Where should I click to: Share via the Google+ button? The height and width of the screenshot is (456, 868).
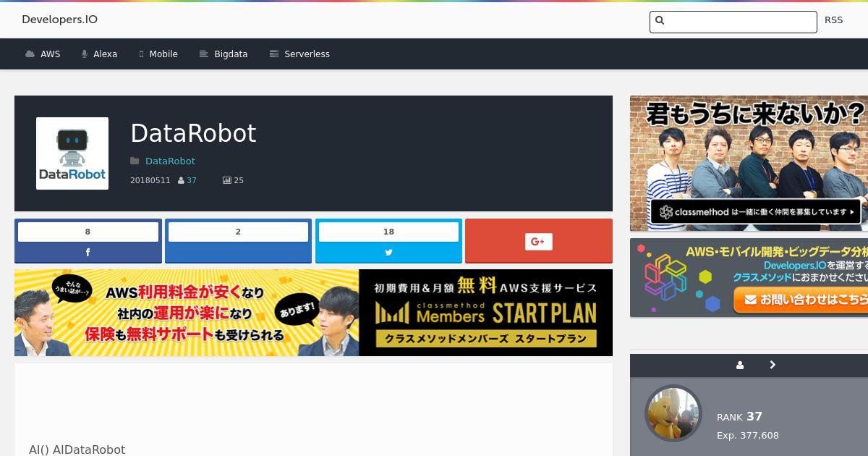tap(539, 241)
